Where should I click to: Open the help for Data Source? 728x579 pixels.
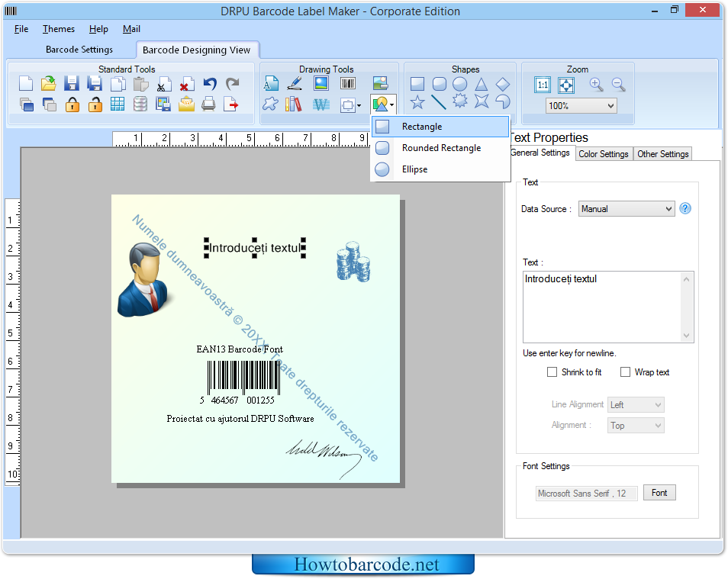click(685, 208)
